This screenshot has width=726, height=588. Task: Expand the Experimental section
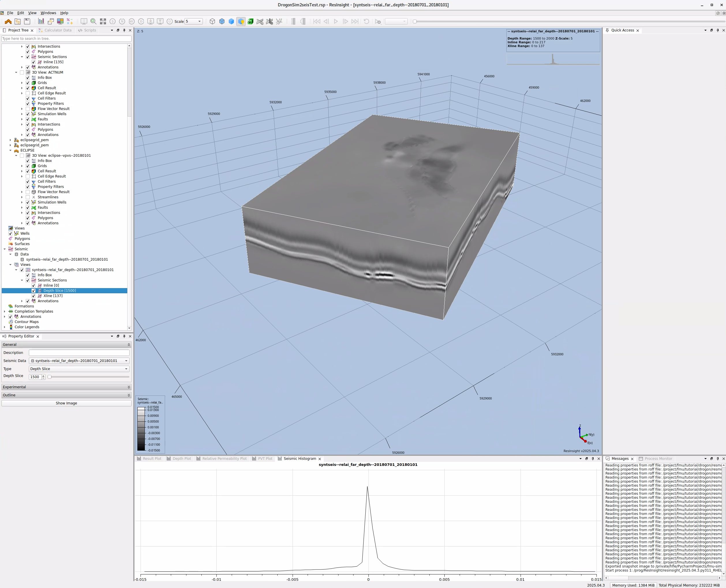click(x=66, y=387)
